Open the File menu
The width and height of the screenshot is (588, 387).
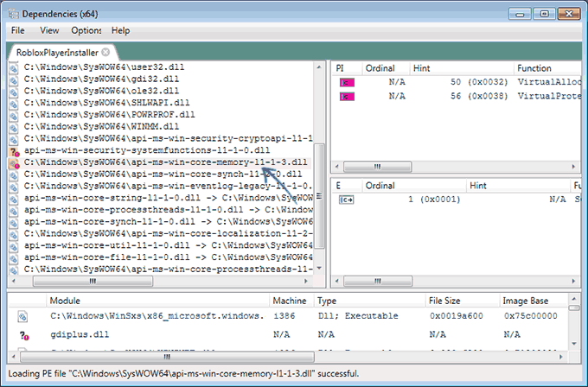point(18,30)
